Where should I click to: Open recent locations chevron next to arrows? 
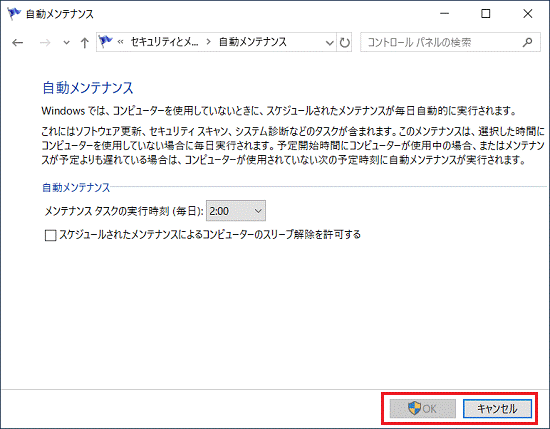pos(66,43)
